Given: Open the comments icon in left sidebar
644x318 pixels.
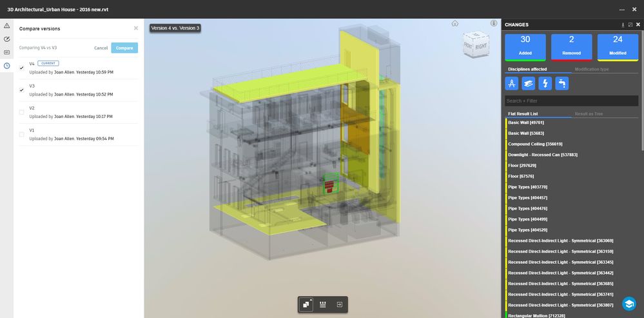Looking at the screenshot, I should click(x=6, y=52).
